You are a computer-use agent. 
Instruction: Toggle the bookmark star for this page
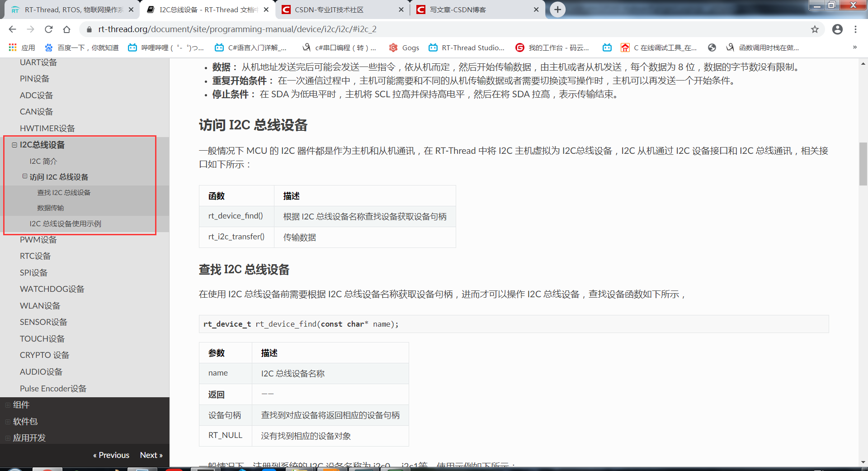coord(815,29)
